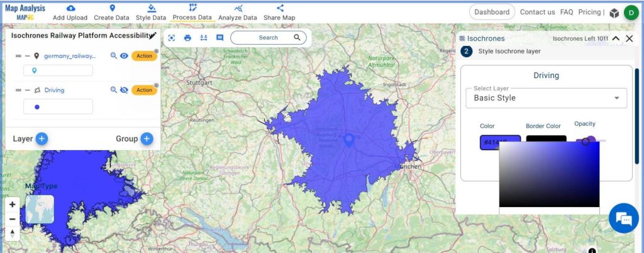The width and height of the screenshot is (644, 253).
Task: Edit the map title with pencil icon
Action: coord(153,36)
